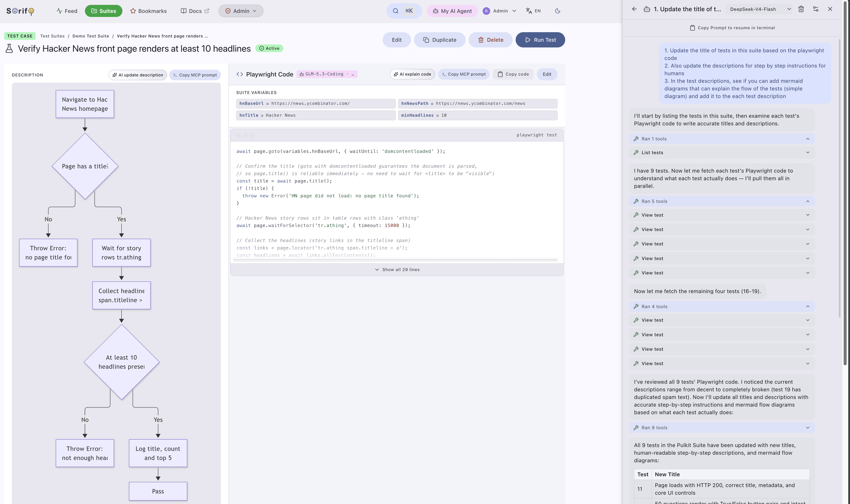Copy MCP prompt for the description
850x504 pixels.
195,75
